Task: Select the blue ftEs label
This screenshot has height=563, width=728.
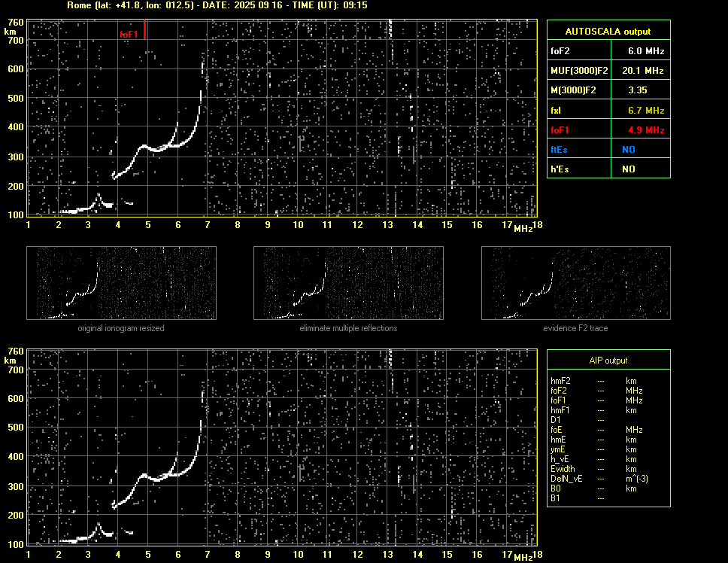Action: [x=559, y=150]
